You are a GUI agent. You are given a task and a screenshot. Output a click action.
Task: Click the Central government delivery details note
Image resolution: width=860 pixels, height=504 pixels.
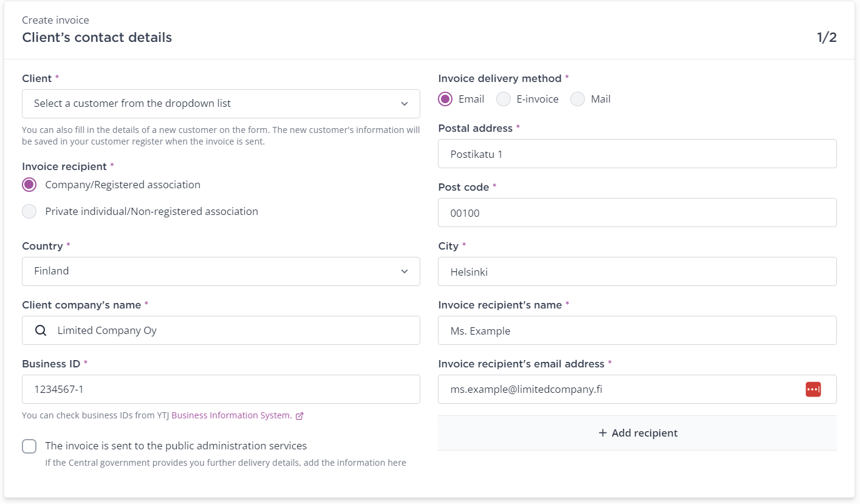coord(225,463)
